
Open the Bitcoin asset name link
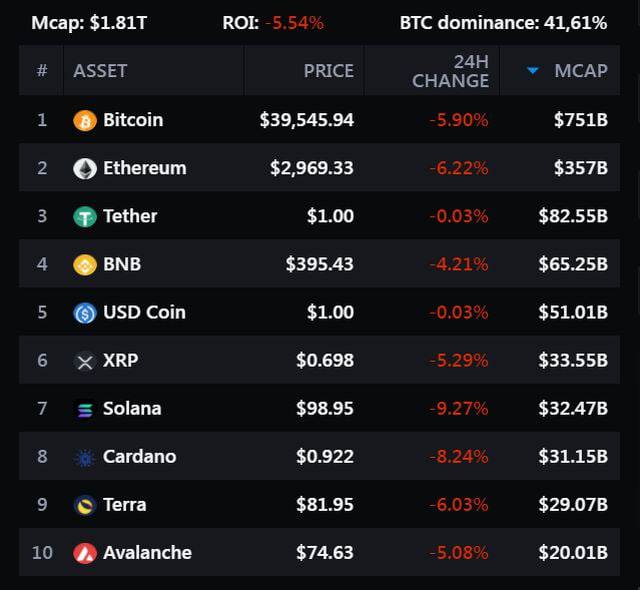[x=133, y=120]
